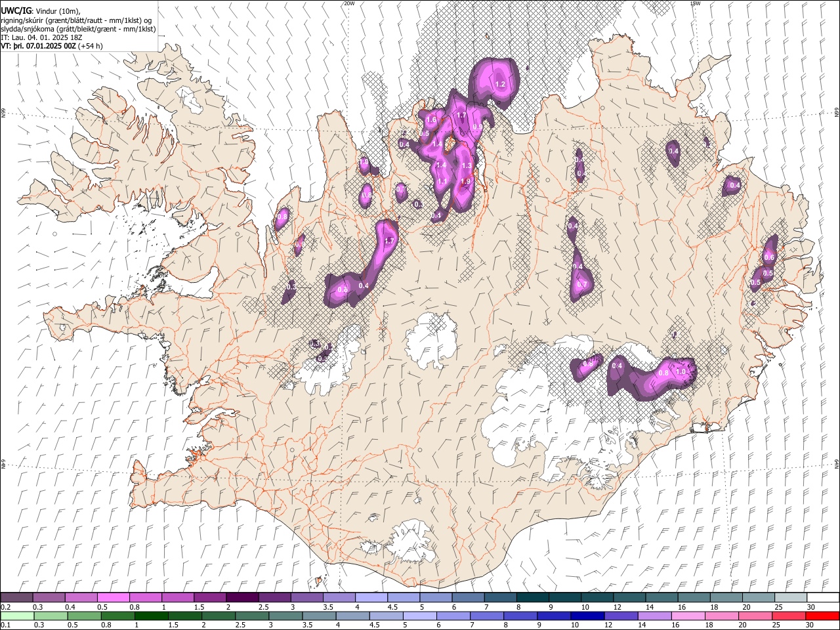This screenshot has width=840, height=630.
Task: Click the '1.6' snowfall value label
Action: pyautogui.click(x=431, y=120)
